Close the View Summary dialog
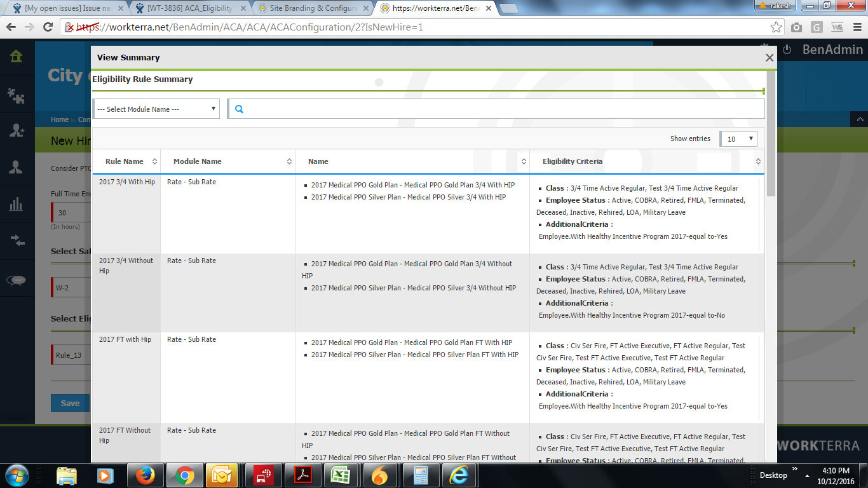The width and height of the screenshot is (868, 488). click(770, 58)
